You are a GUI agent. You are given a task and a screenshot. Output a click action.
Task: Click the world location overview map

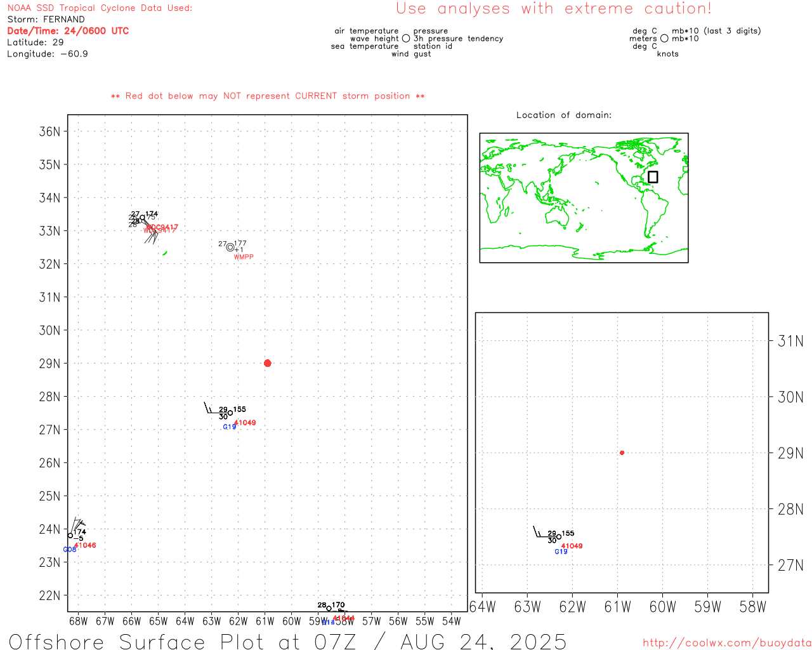coord(584,197)
